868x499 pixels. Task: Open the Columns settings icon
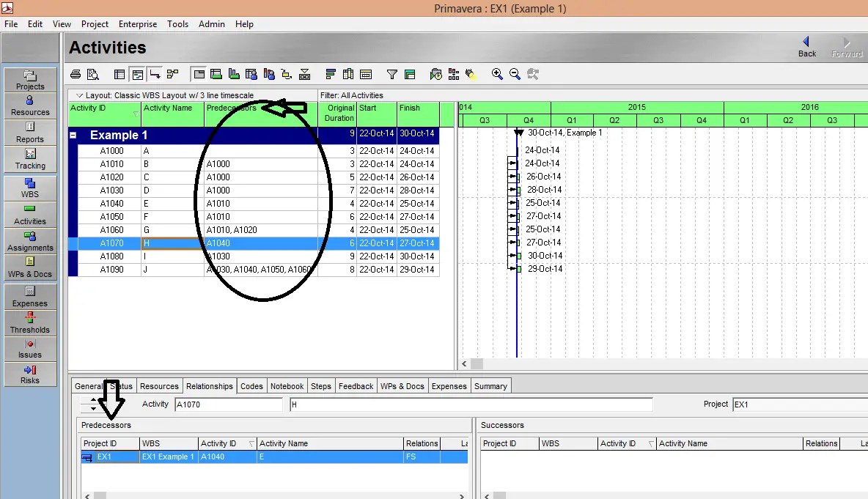coord(348,74)
